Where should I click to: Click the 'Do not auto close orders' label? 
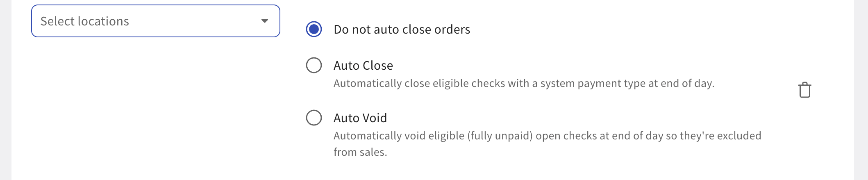[402, 30]
